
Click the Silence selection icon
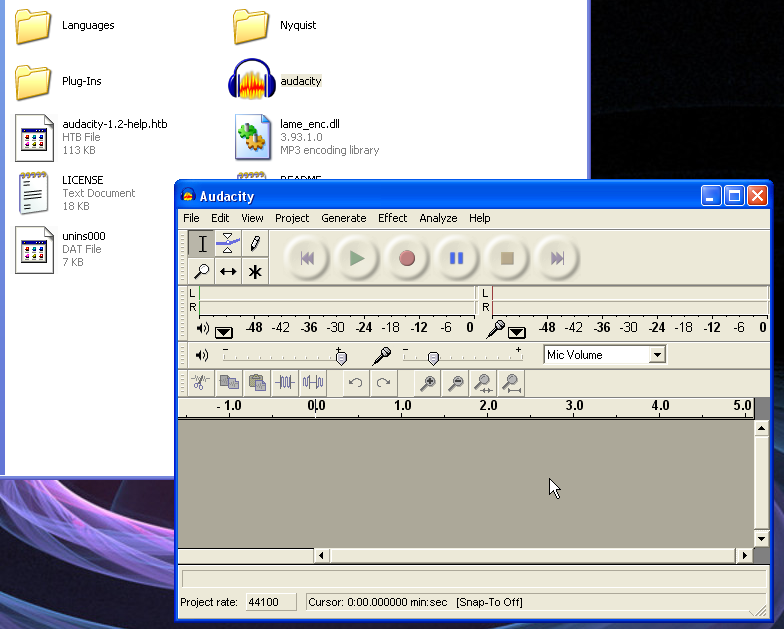313,383
